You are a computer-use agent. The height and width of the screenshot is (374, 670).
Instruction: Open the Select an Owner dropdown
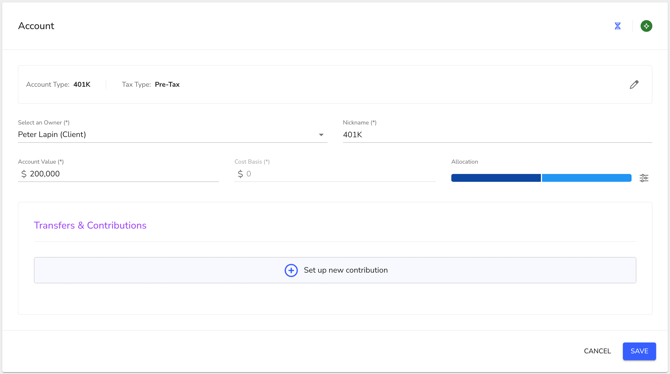(172, 135)
